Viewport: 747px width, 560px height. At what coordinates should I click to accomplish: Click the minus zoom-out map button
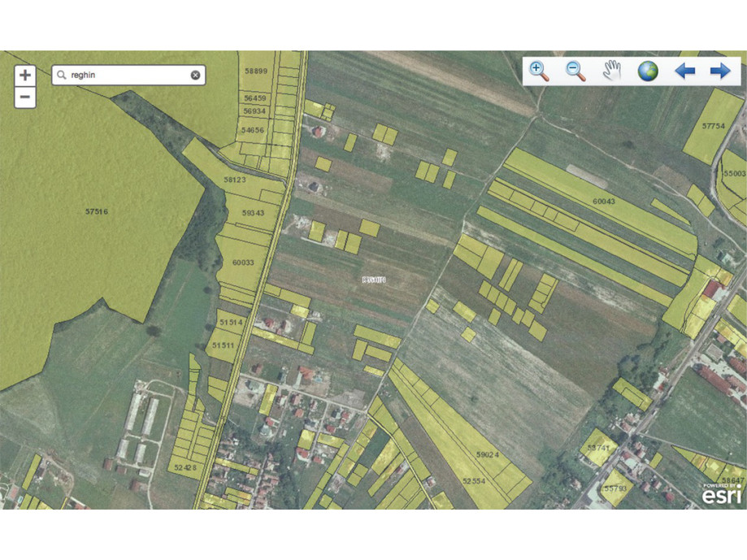pos(25,98)
